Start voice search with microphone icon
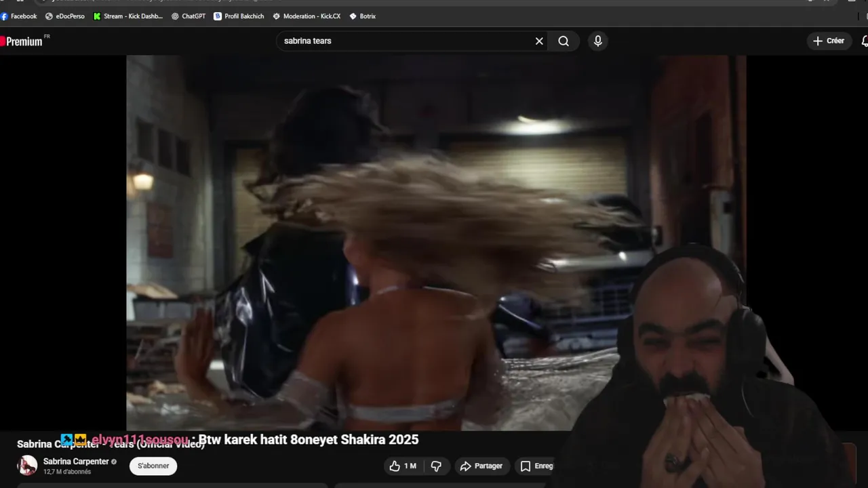Screen dimensions: 868x488 (x=597, y=41)
